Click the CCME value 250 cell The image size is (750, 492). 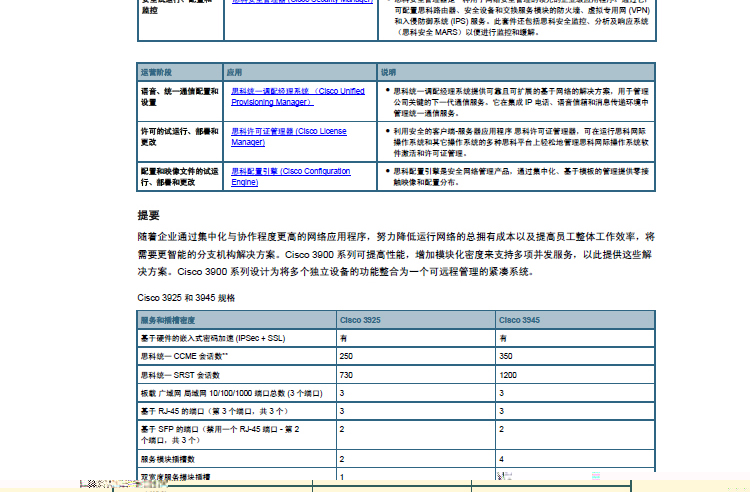click(x=346, y=356)
